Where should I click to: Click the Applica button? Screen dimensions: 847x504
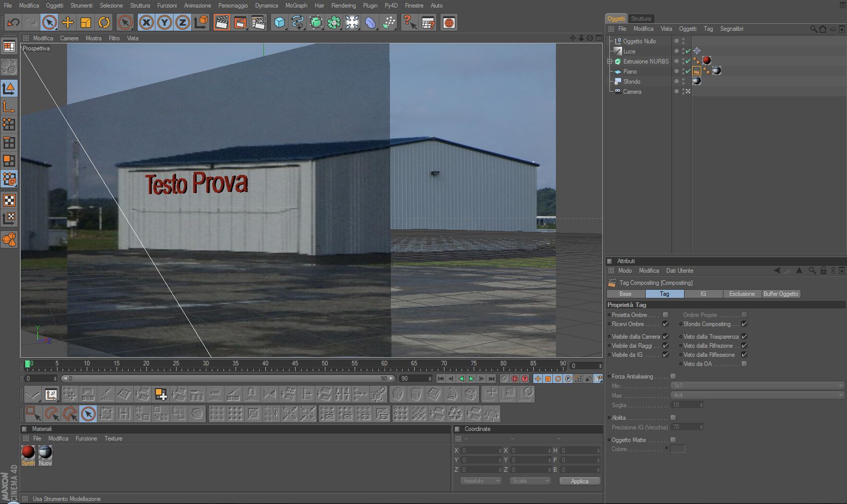point(580,481)
